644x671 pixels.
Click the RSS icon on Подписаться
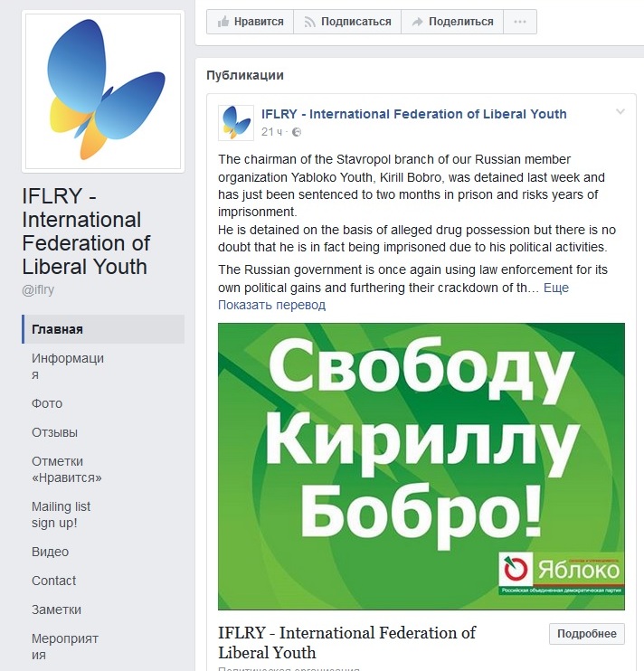pyautogui.click(x=309, y=22)
